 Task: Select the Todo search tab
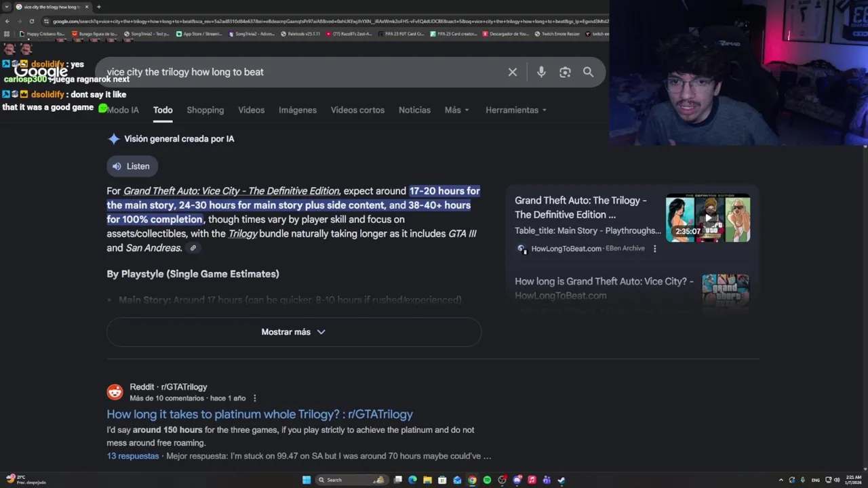coord(163,110)
